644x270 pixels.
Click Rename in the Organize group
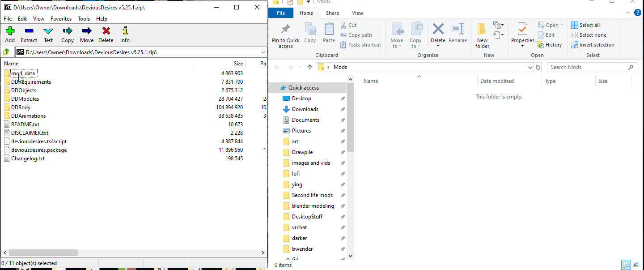coord(458,33)
